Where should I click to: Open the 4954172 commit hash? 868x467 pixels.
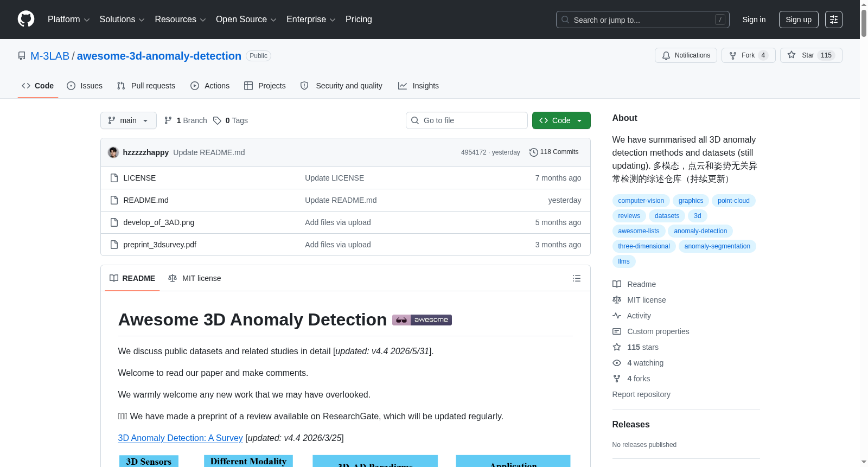(474, 152)
